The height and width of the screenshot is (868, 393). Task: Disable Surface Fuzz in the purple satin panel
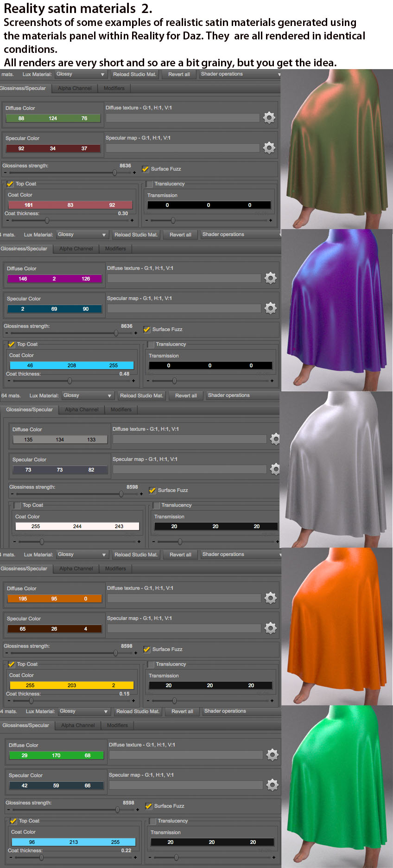tap(147, 330)
